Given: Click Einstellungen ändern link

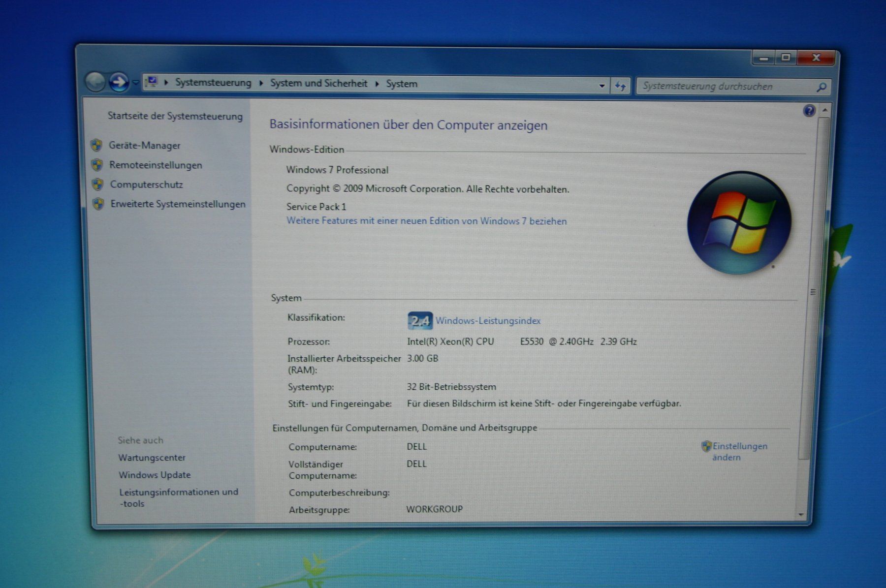Looking at the screenshot, I should pos(740,452).
